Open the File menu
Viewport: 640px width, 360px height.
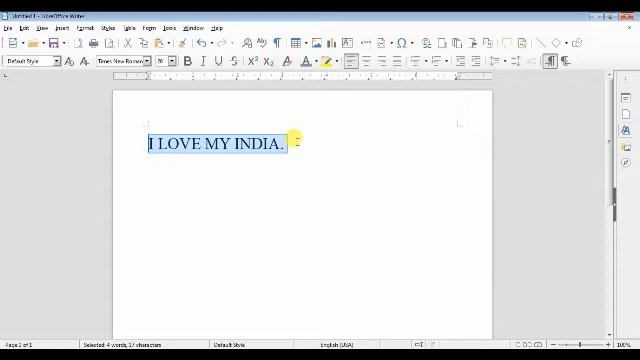point(8,28)
